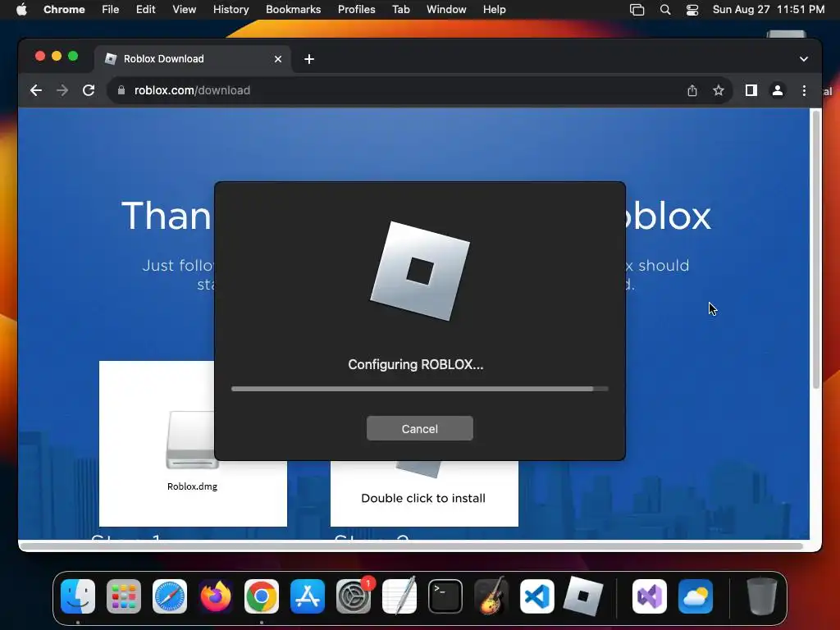
Task: Open Stage Manager window icon in menu bar
Action: (x=637, y=10)
